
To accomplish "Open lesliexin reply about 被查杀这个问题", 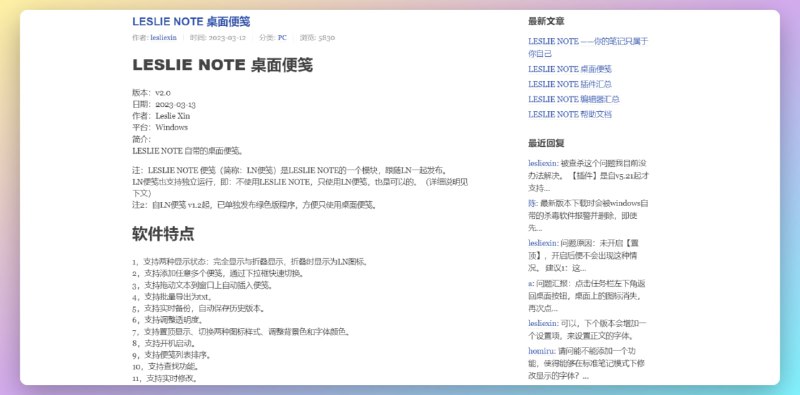I will (589, 176).
